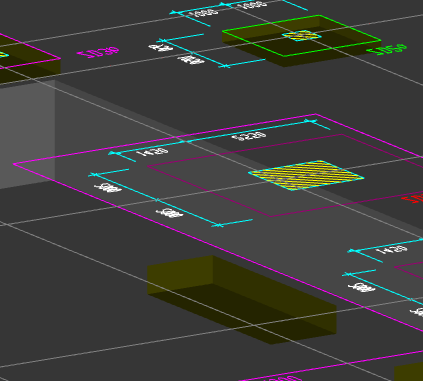Select the green-outlined footing top face
423x381 pixels.
[302, 36]
